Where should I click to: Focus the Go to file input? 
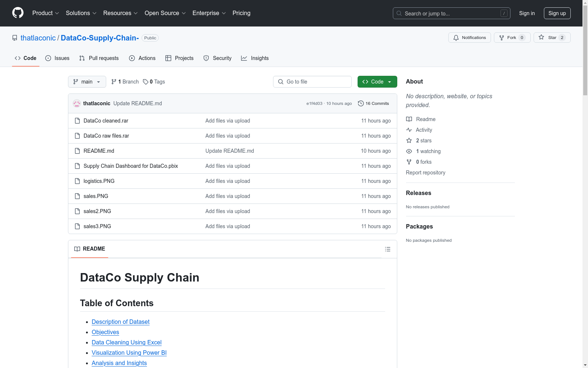click(312, 82)
